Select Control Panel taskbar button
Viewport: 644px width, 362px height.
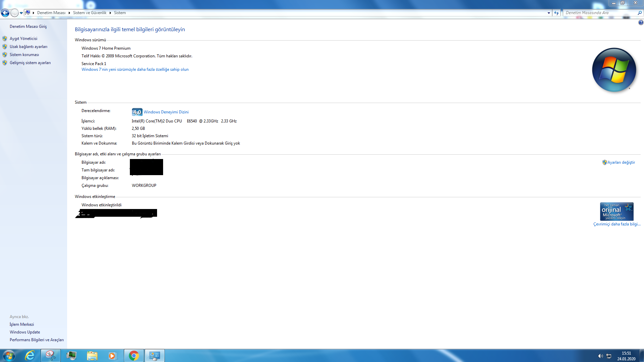pos(155,356)
